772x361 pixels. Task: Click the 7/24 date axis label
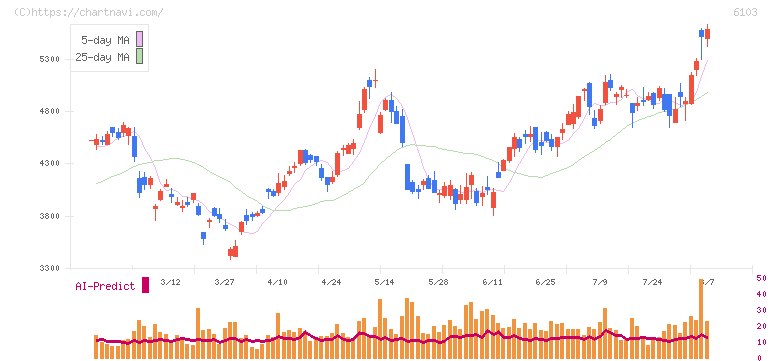652,282
